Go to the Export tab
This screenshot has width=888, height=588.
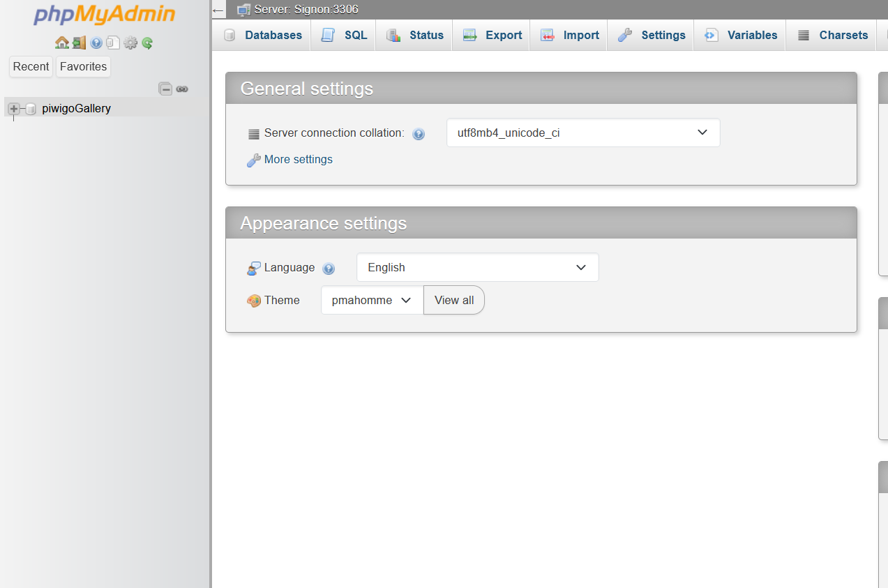point(492,35)
